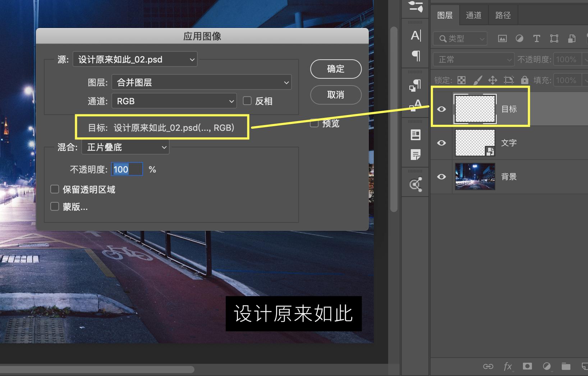Link the selected layers
The image size is (588, 376).
click(x=489, y=366)
